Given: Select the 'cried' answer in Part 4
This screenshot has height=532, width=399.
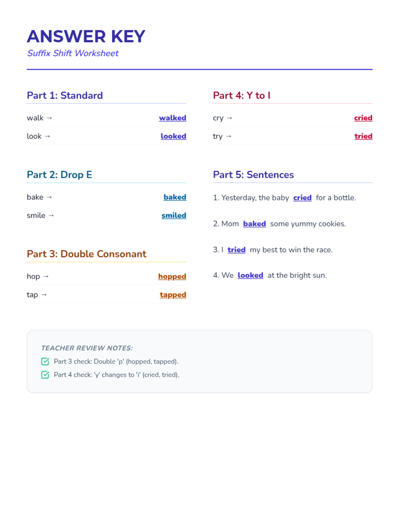Looking at the screenshot, I should coord(363,118).
